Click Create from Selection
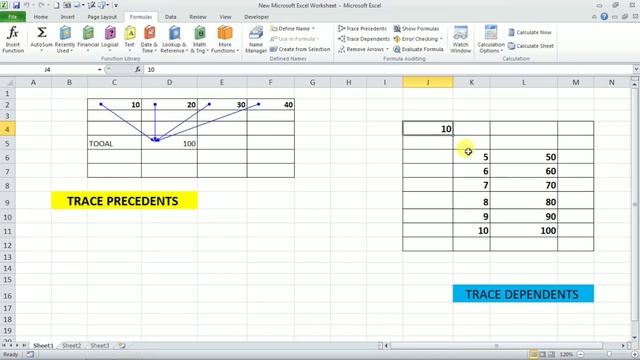The width and height of the screenshot is (640, 360). click(300, 49)
